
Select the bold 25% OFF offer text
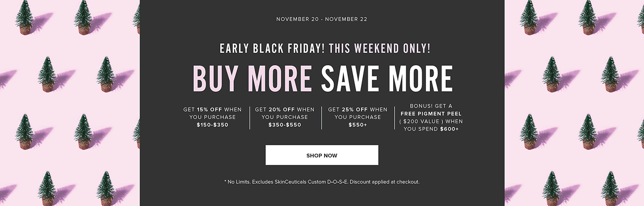pos(355,109)
